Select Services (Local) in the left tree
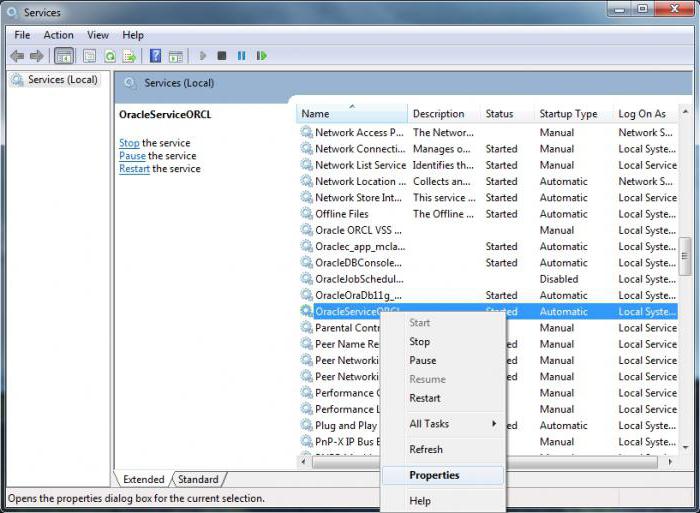The image size is (700, 513). (x=62, y=80)
